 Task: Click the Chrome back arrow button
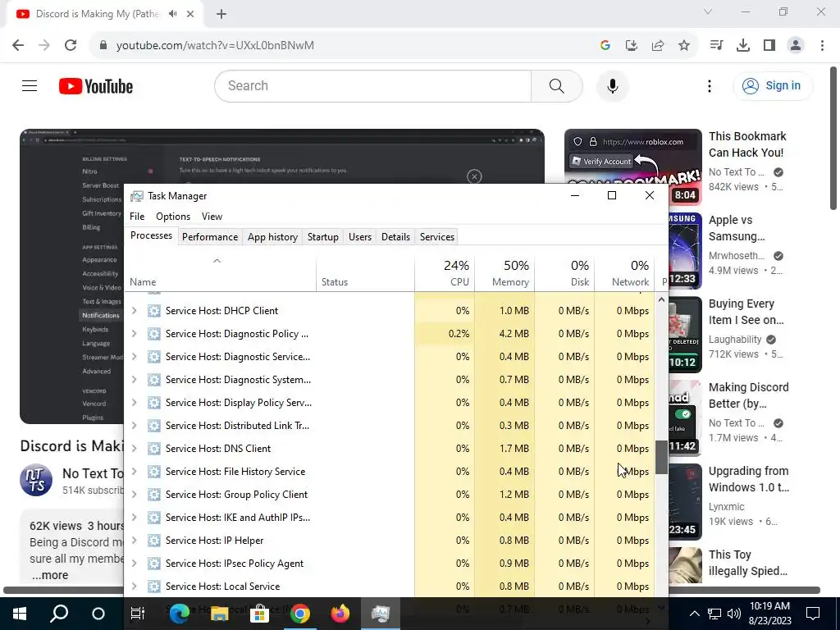point(18,45)
